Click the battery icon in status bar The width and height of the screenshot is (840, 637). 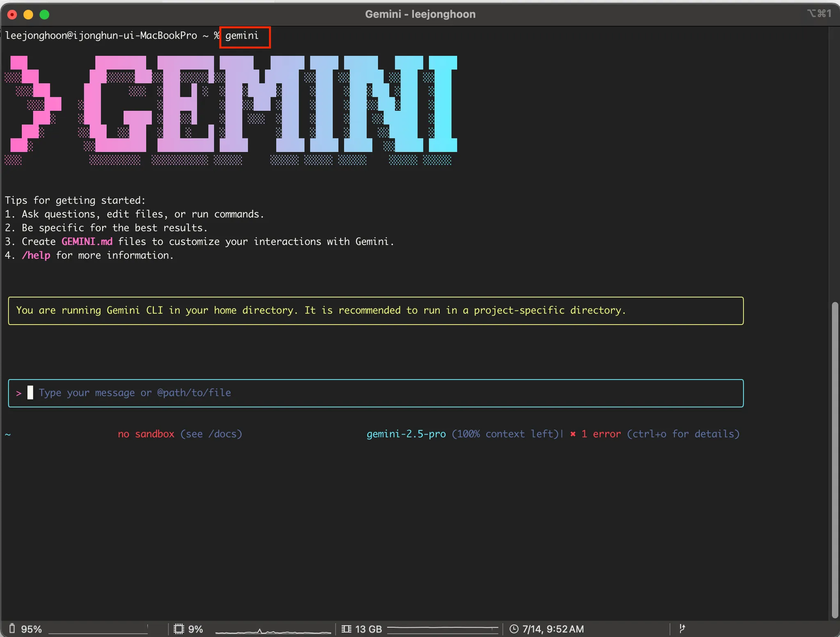(12, 628)
